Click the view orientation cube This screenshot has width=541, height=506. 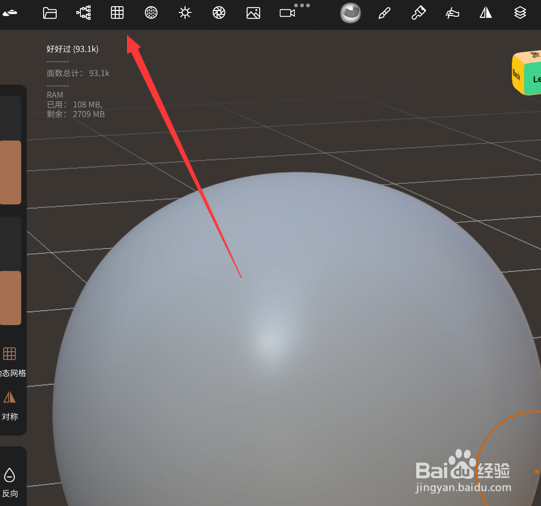click(x=527, y=73)
